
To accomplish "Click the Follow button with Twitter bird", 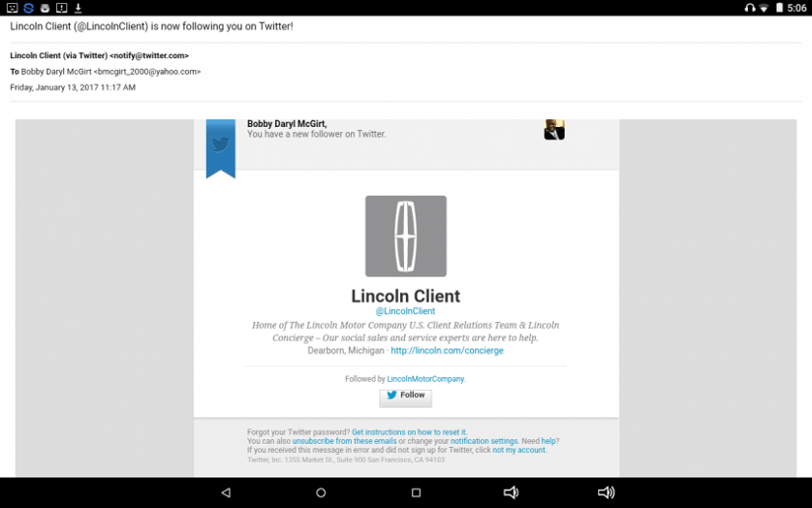I will [x=405, y=398].
